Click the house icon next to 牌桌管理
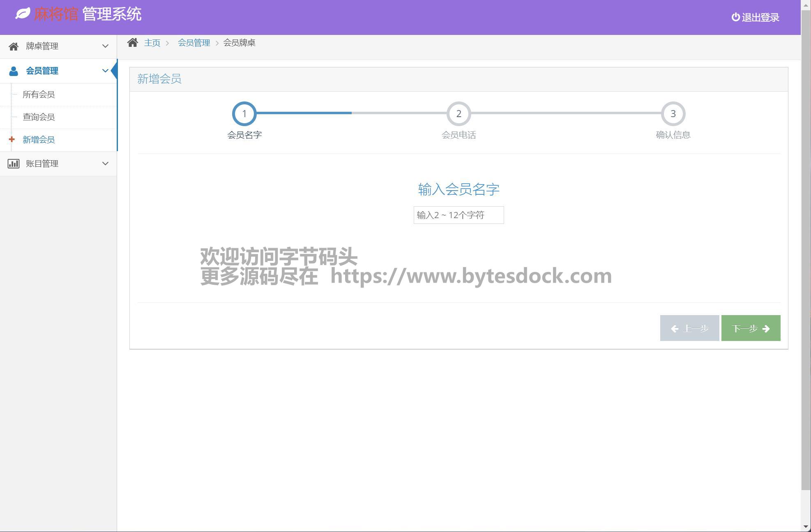The height and width of the screenshot is (532, 811). point(14,46)
